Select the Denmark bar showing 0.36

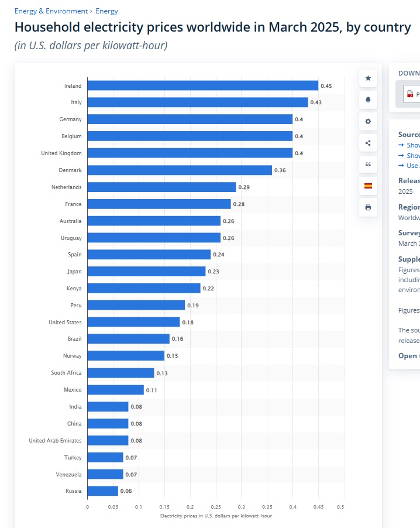(x=180, y=170)
